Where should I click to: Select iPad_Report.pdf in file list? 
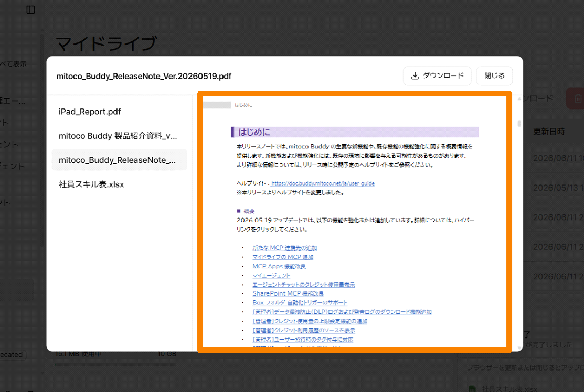119,112
